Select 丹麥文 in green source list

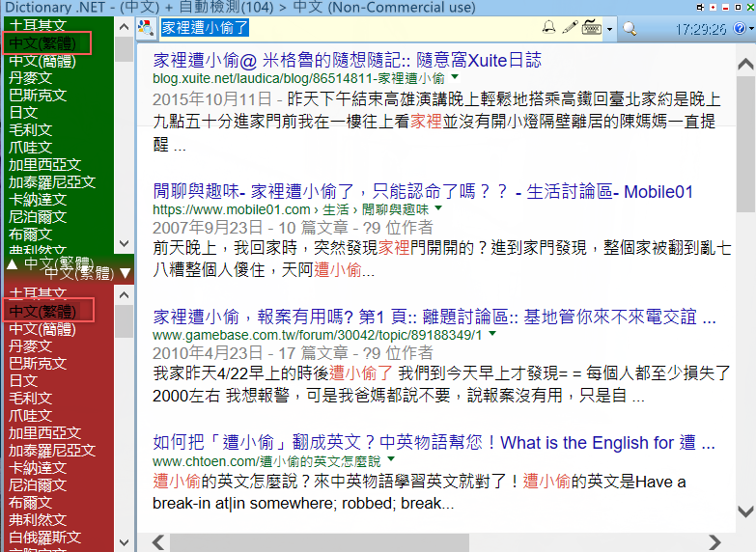[x=30, y=78]
